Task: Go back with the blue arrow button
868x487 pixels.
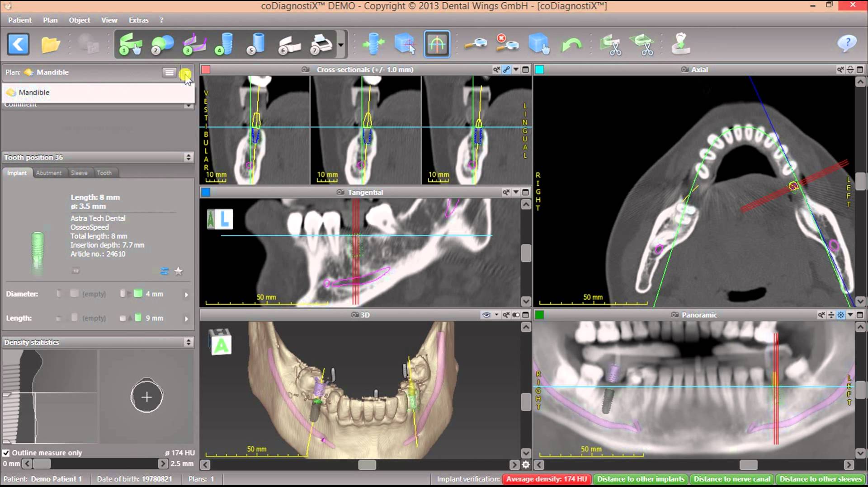Action: click(18, 44)
